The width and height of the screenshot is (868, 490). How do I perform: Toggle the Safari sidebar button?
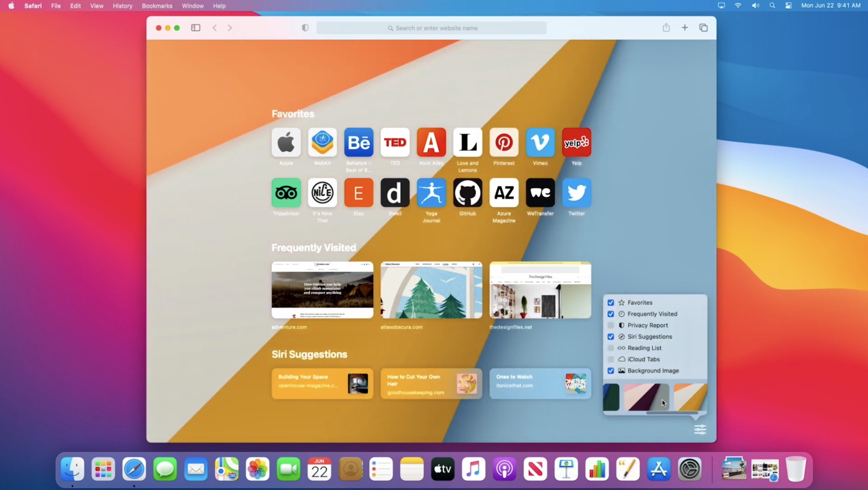click(x=196, y=28)
